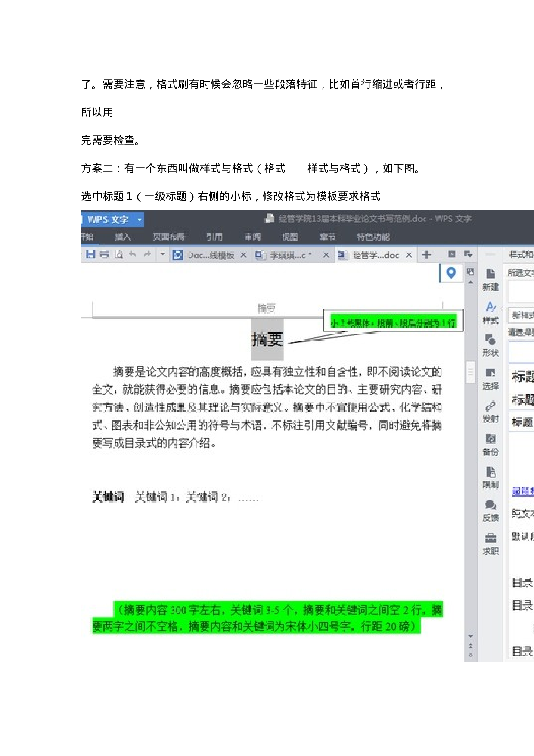Close the 李琪琪...c document tab
This screenshot has width=534, height=756.
pos(326,255)
